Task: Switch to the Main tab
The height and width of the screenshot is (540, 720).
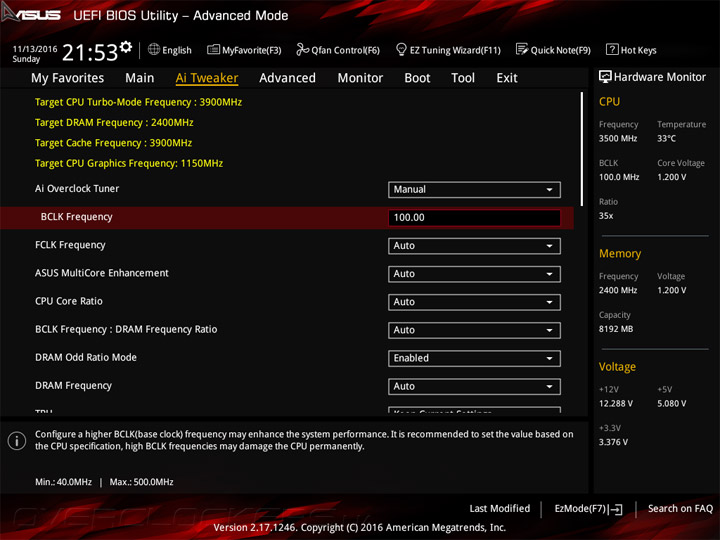Action: click(140, 78)
